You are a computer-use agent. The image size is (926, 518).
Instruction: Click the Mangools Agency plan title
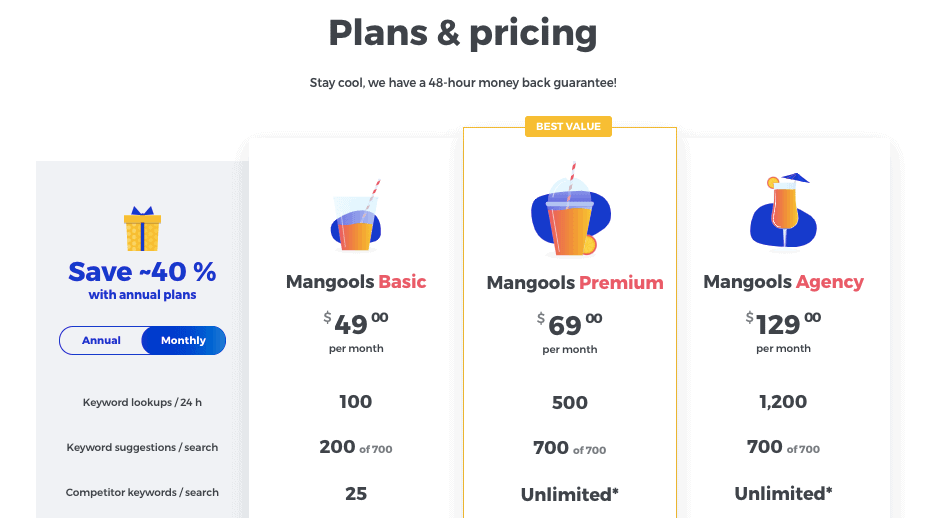(x=783, y=282)
